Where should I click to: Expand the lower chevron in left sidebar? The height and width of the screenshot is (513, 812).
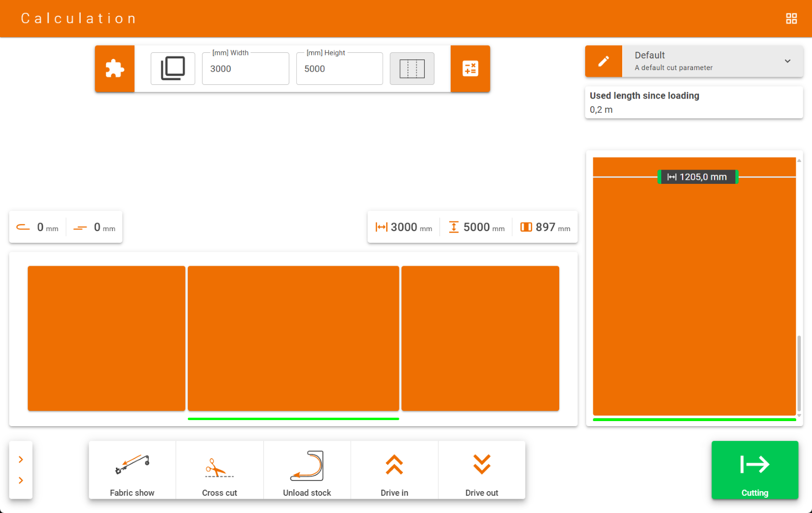21,480
